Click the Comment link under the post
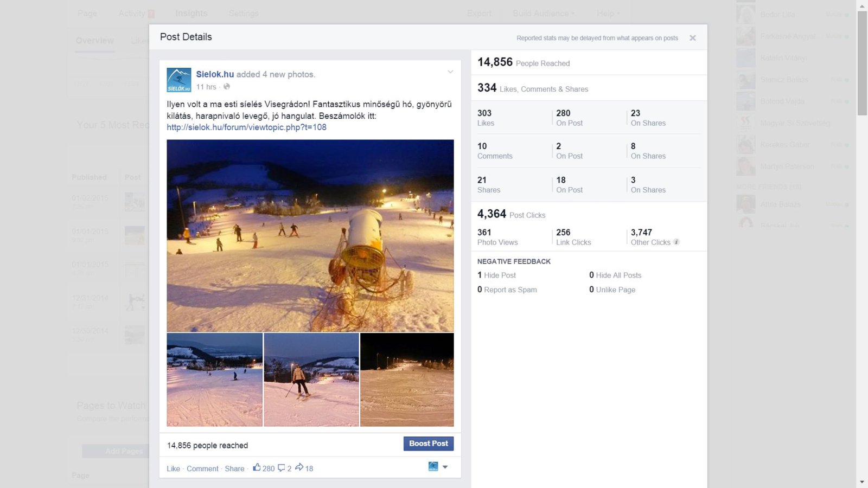This screenshot has width=868, height=488. (x=202, y=468)
